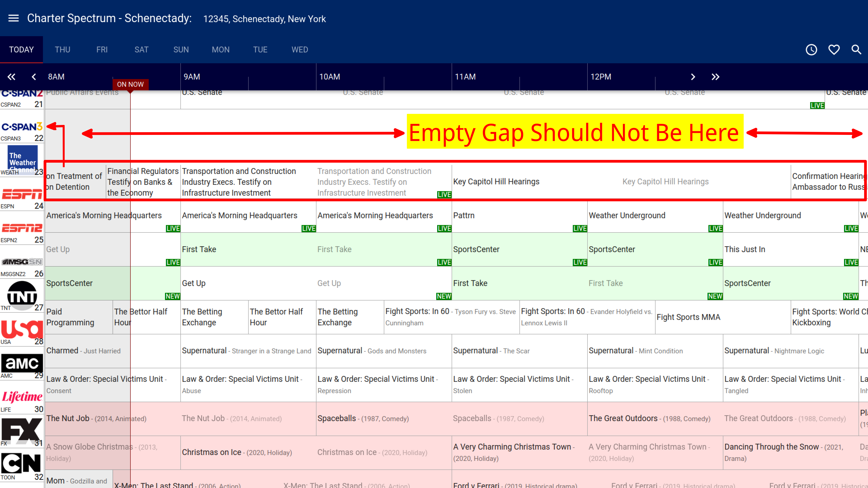Click the ON NOW time marker
Screen dimensions: 868x488
130,84
